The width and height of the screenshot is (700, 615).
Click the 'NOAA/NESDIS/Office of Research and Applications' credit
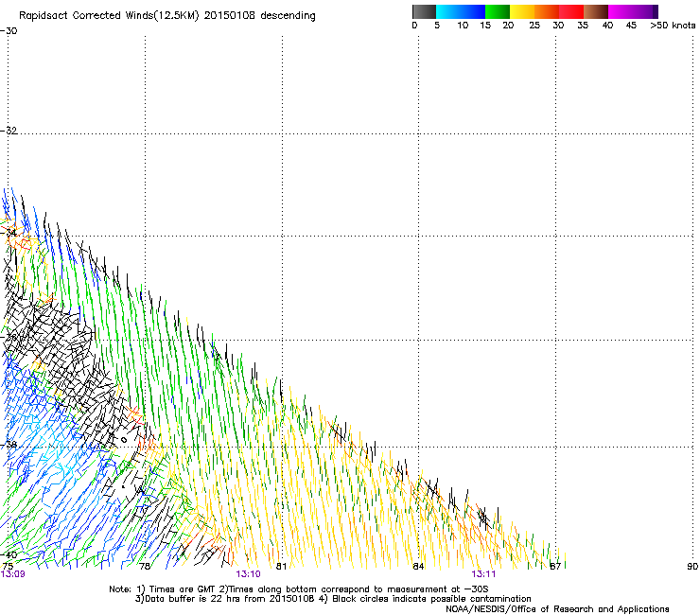(x=557, y=609)
